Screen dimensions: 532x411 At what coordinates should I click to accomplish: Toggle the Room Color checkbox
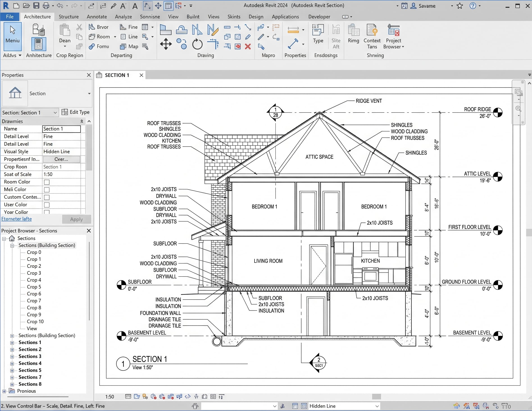(47, 182)
